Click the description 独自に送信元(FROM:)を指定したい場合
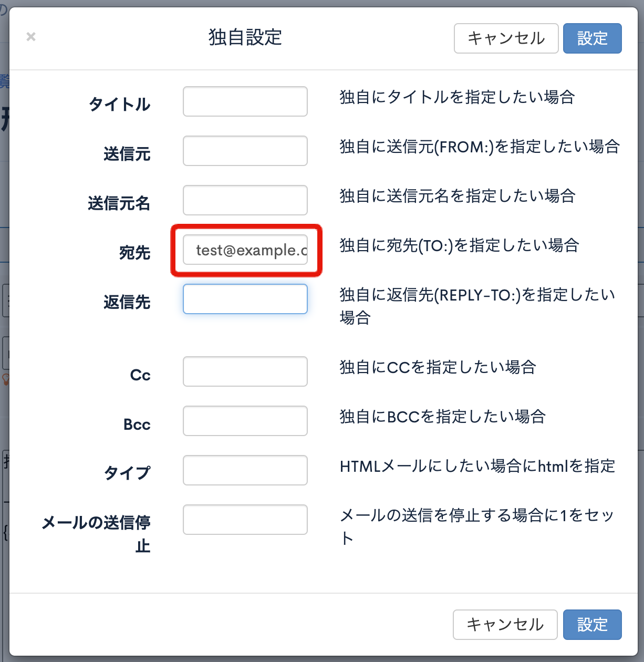The height and width of the screenshot is (662, 644). coord(480,147)
